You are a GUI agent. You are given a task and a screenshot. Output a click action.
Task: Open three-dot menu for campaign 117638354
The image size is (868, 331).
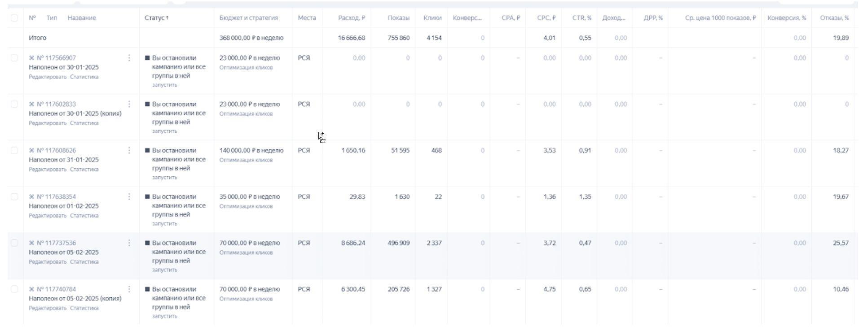pyautogui.click(x=129, y=196)
